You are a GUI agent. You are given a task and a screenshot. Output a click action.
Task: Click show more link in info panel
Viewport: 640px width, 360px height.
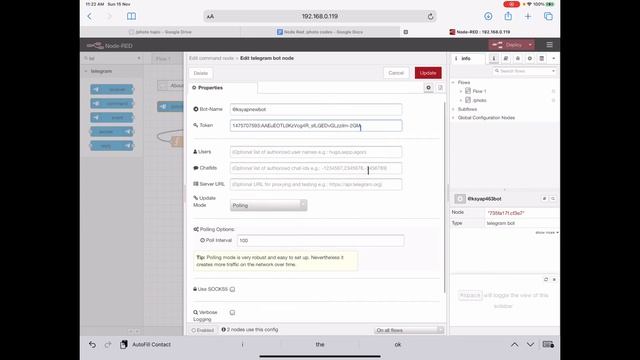(x=547, y=233)
